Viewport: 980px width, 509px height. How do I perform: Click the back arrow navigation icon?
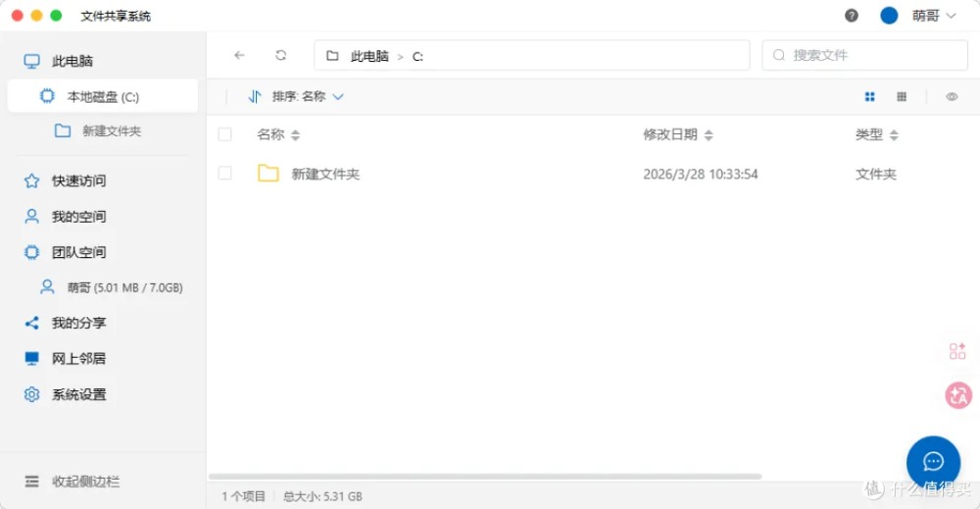(x=239, y=56)
